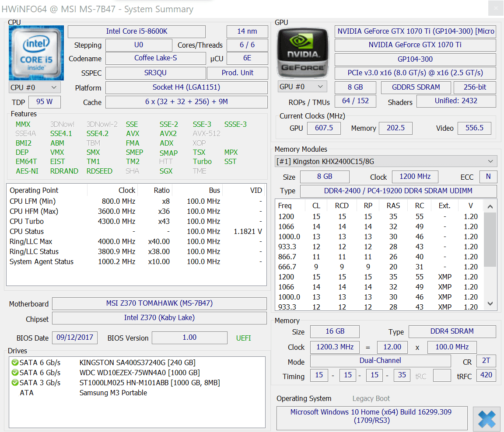
Task: Click the tRFC 420 value field
Action: click(x=486, y=375)
